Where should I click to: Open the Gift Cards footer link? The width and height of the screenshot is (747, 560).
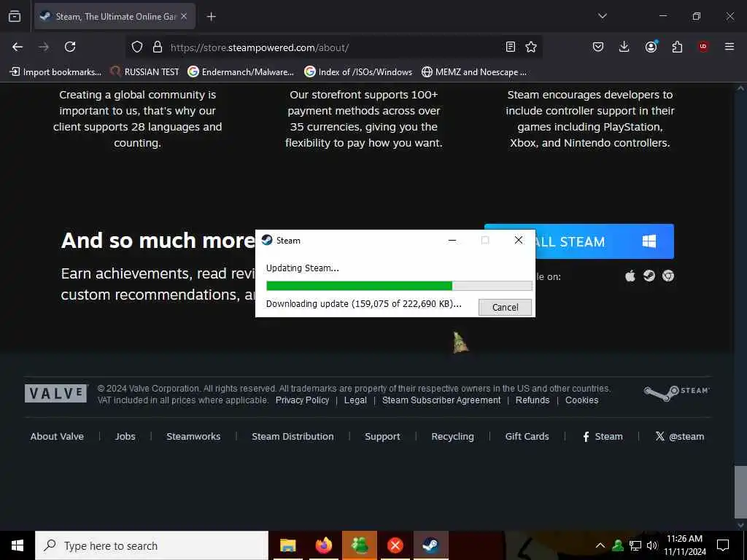click(x=527, y=436)
